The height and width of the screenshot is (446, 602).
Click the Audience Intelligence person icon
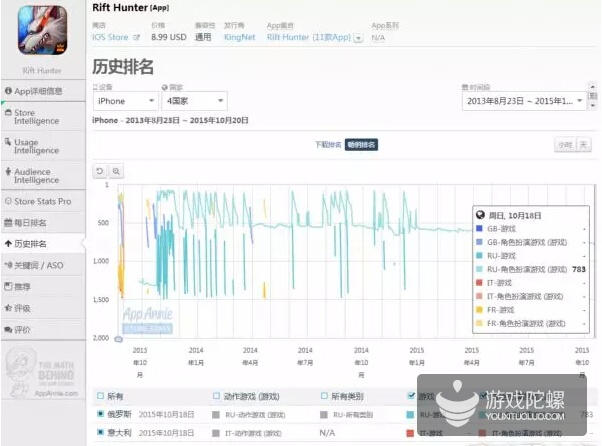tap(8, 171)
